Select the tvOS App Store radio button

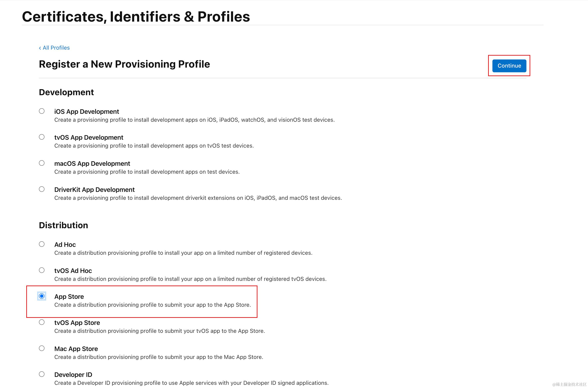[x=41, y=322]
